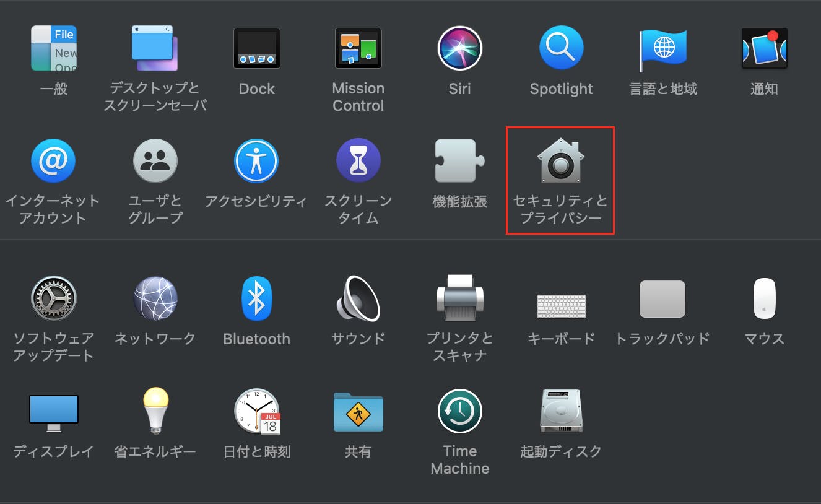This screenshot has height=504, width=821.
Task: Open the 一般 (General) preferences icon
Action: (x=54, y=48)
